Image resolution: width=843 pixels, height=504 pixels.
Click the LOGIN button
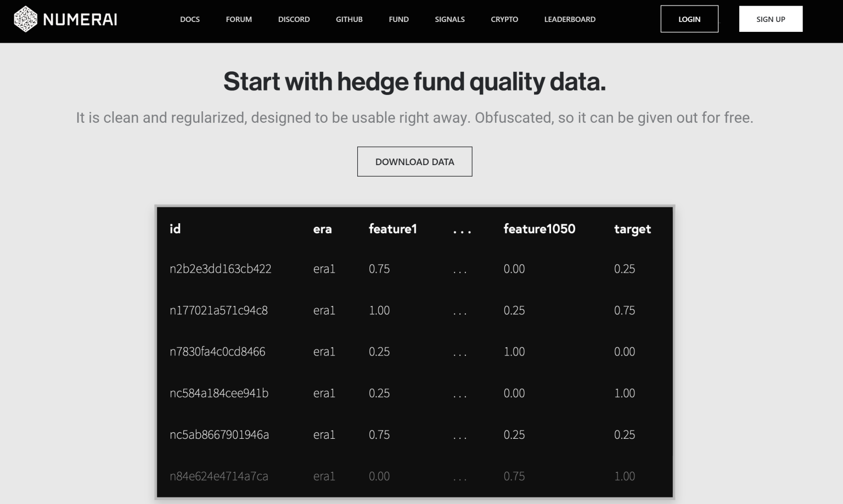point(689,19)
